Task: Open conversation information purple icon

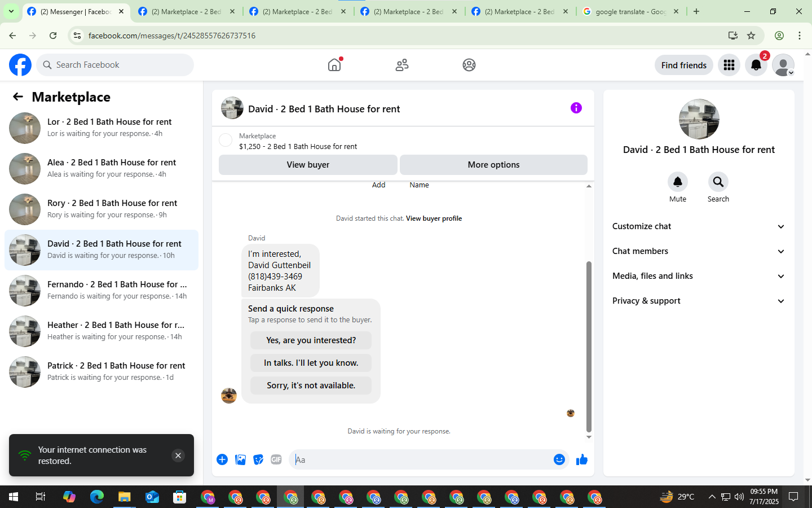Action: (x=576, y=108)
